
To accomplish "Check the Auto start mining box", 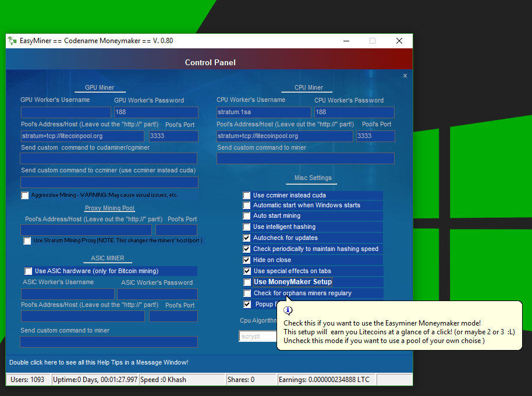I will pos(247,216).
